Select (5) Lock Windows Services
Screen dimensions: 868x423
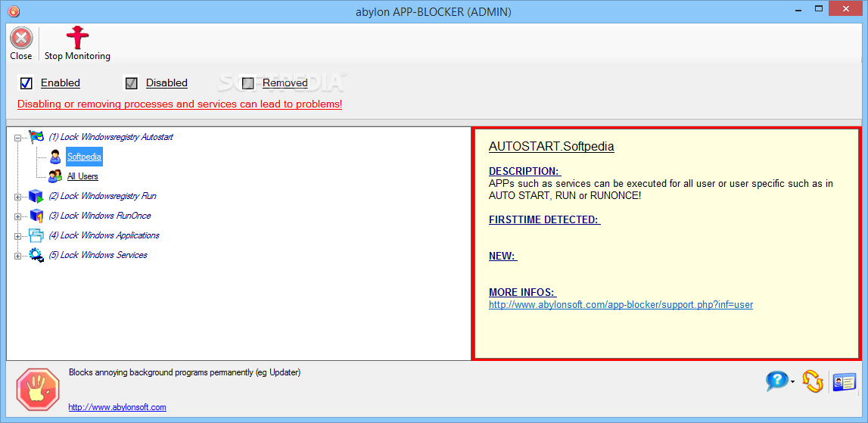coord(98,255)
